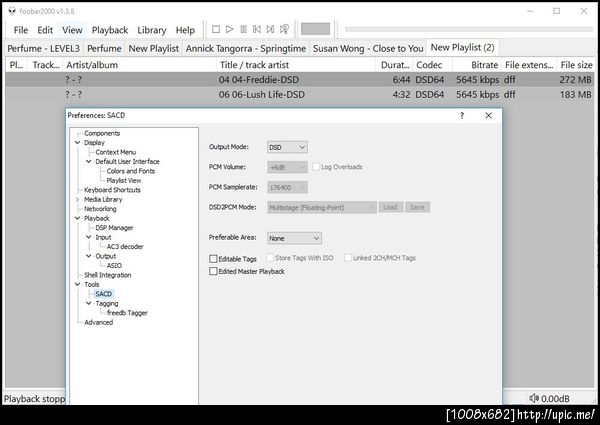Click the Random playback toolbar icon
Screen dimensions: 600x425
tap(284, 29)
